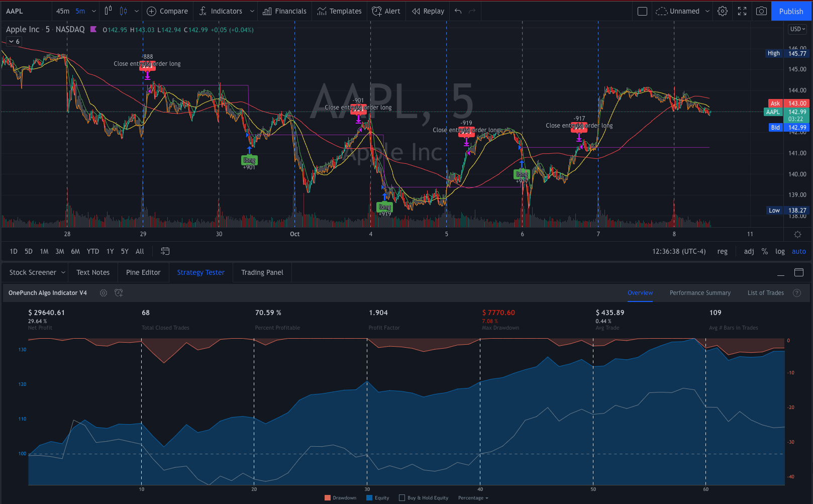Screen dimensions: 813x504
Task: Expand the time interval dropdown arrow
Action: tap(94, 11)
